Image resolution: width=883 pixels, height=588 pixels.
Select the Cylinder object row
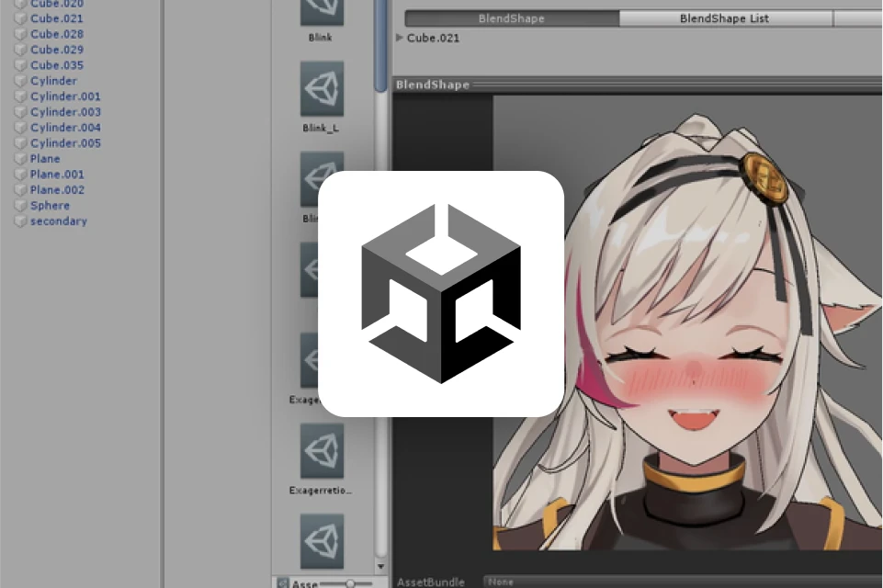point(53,81)
